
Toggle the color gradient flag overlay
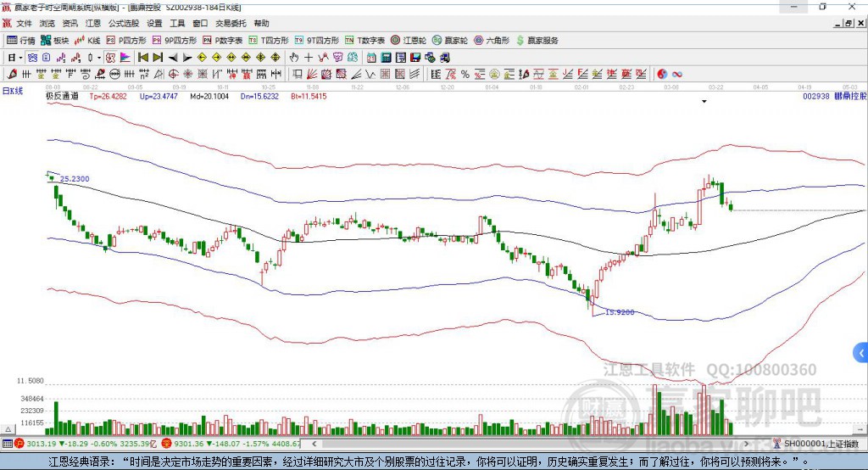point(125,57)
